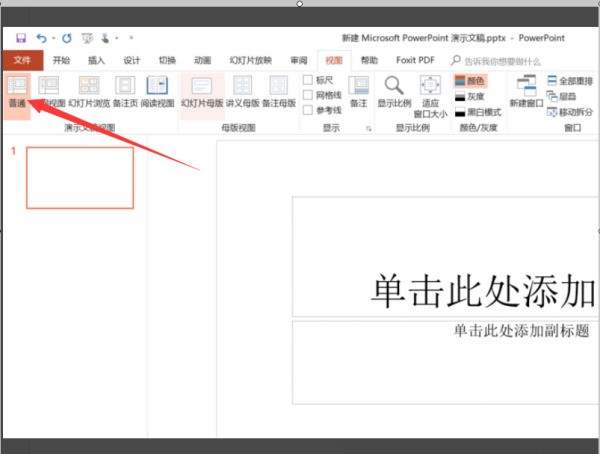
Task: Open the Quick Access Toolbar customize dropdown
Action: [x=131, y=39]
